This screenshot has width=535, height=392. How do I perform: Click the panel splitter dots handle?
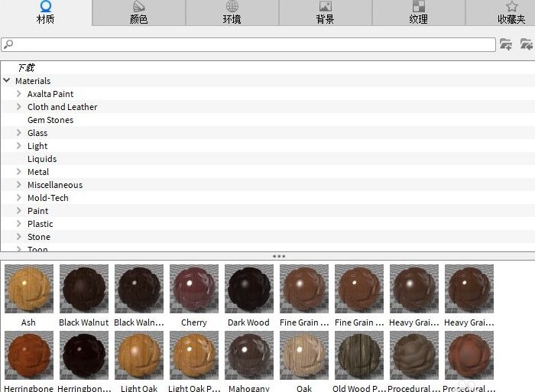tap(279, 256)
